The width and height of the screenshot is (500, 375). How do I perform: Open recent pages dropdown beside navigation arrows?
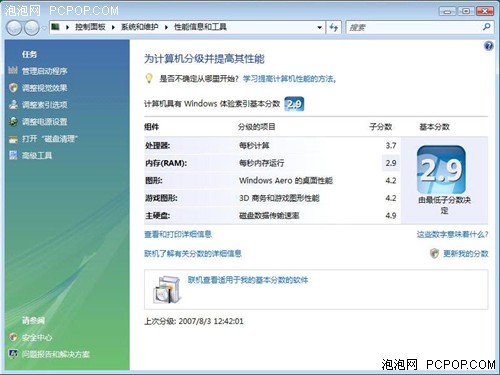[x=44, y=28]
